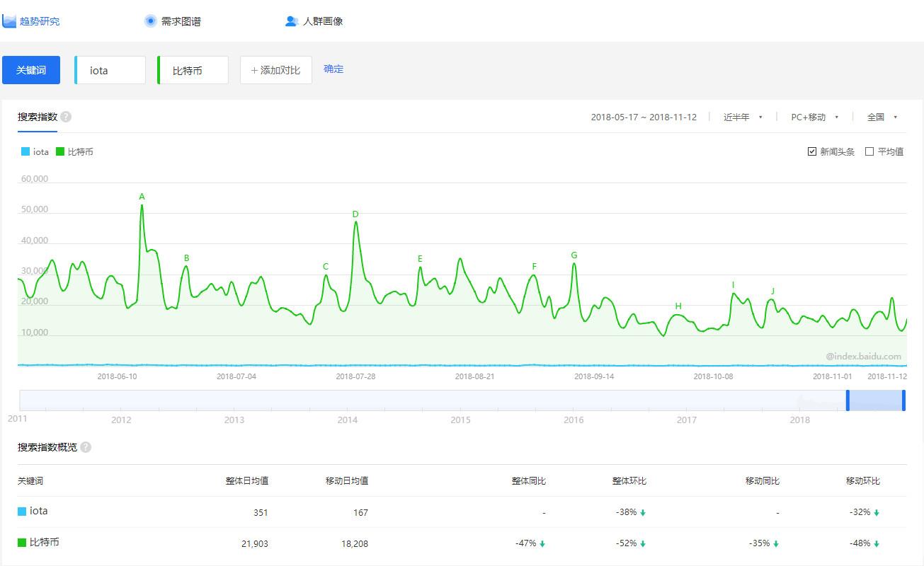Click the 比特币 row in overview table

[x=462, y=543]
